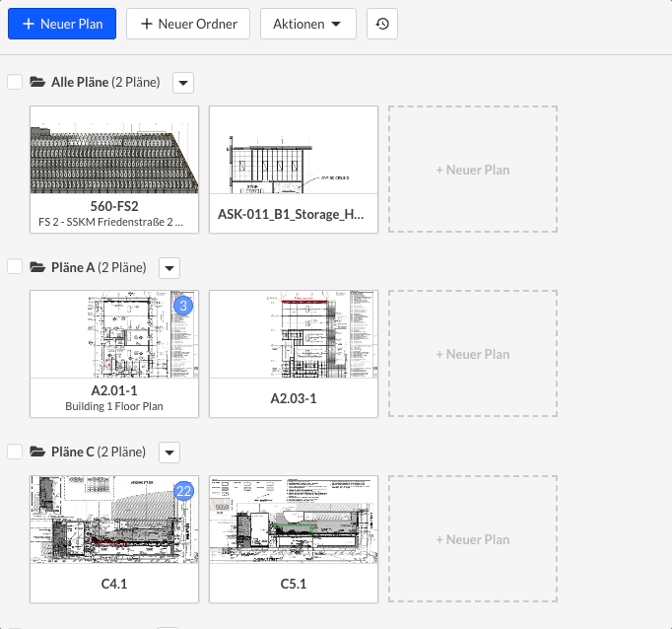672x629 pixels.
Task: Open the C4.1 plan thumbnail
Action: 114,520
